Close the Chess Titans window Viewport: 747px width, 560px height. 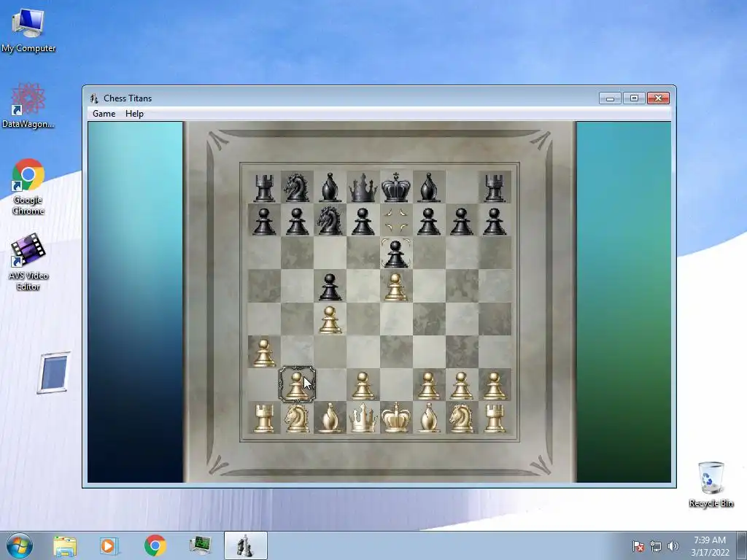pos(659,98)
